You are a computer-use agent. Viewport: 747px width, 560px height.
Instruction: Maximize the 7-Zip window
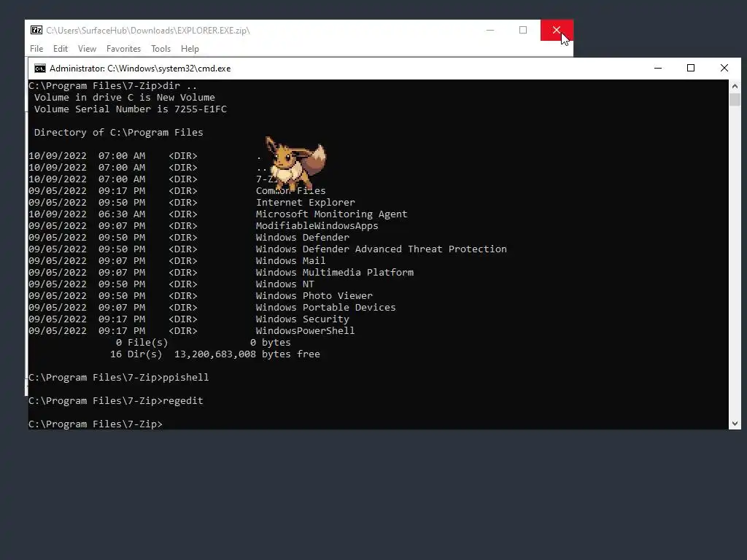point(523,30)
